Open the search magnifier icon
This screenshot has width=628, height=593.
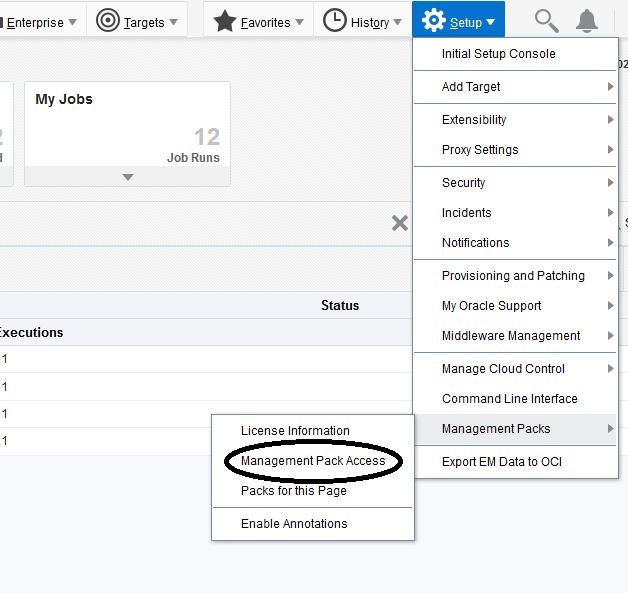pos(547,21)
